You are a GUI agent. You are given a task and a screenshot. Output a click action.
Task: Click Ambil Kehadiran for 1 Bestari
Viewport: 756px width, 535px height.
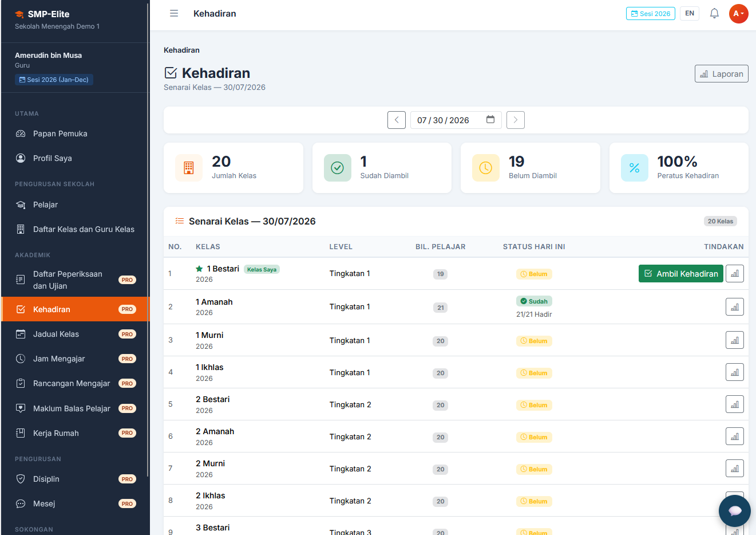coord(681,274)
